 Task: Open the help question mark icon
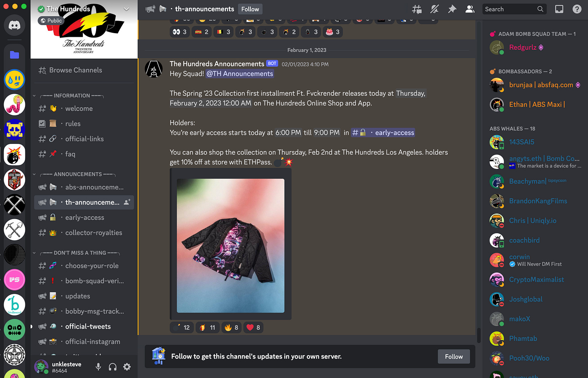[577, 9]
